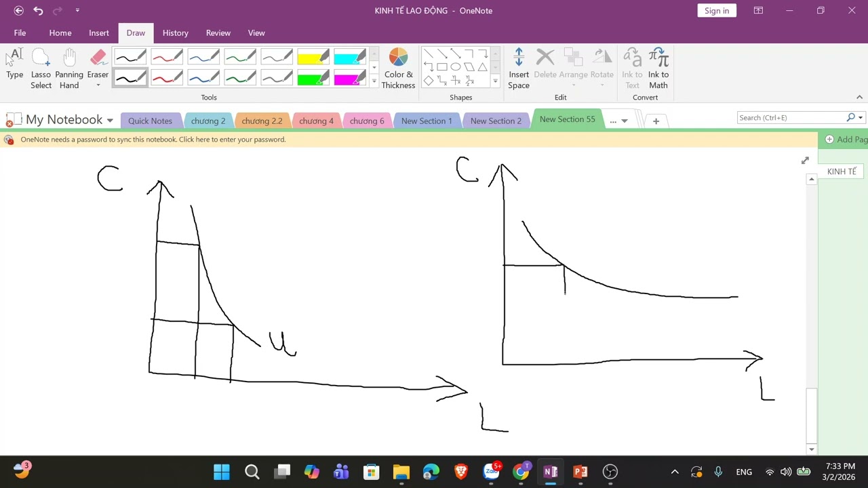Open My Notebook dropdown

pyautogui.click(x=110, y=121)
